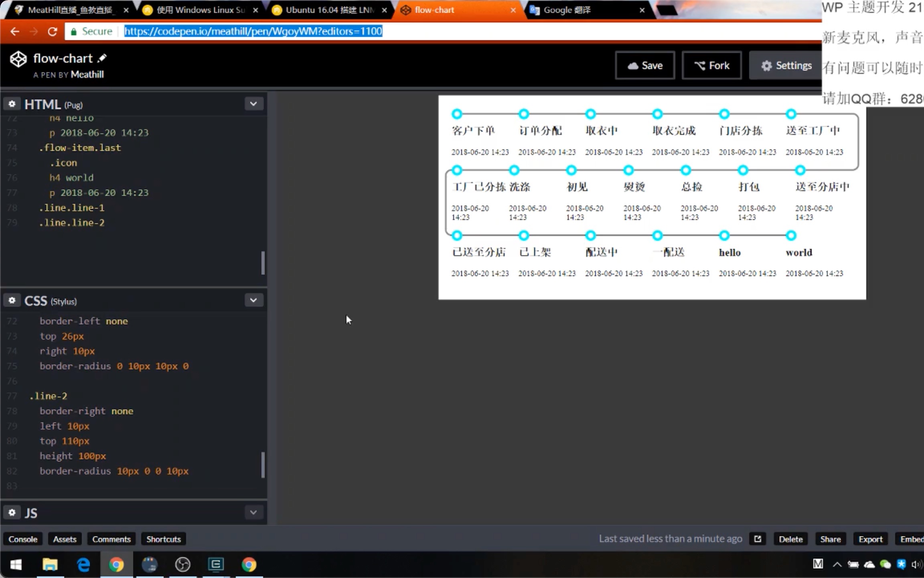The width and height of the screenshot is (924, 578).
Task: Save the pen
Action: click(645, 65)
